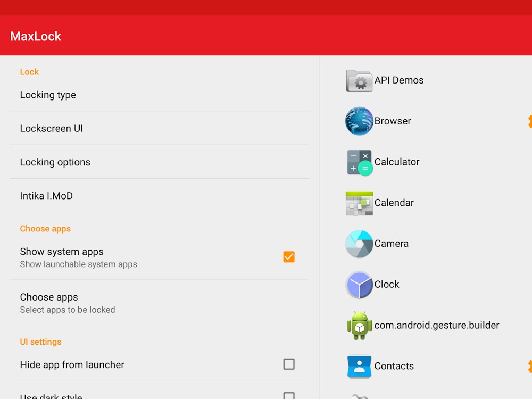Select the "Clock" app name
532x399 pixels.
click(x=387, y=284)
